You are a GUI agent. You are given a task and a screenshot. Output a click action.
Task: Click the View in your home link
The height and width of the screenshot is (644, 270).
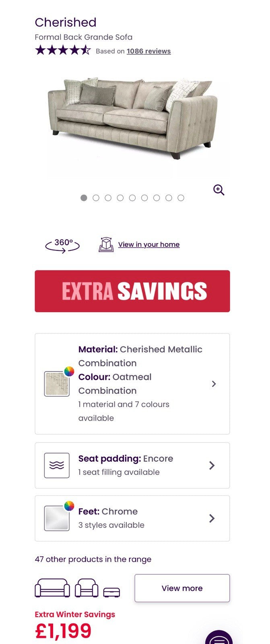(x=149, y=245)
